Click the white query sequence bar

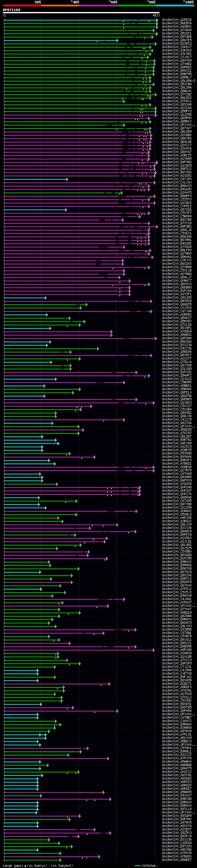[81, 13]
